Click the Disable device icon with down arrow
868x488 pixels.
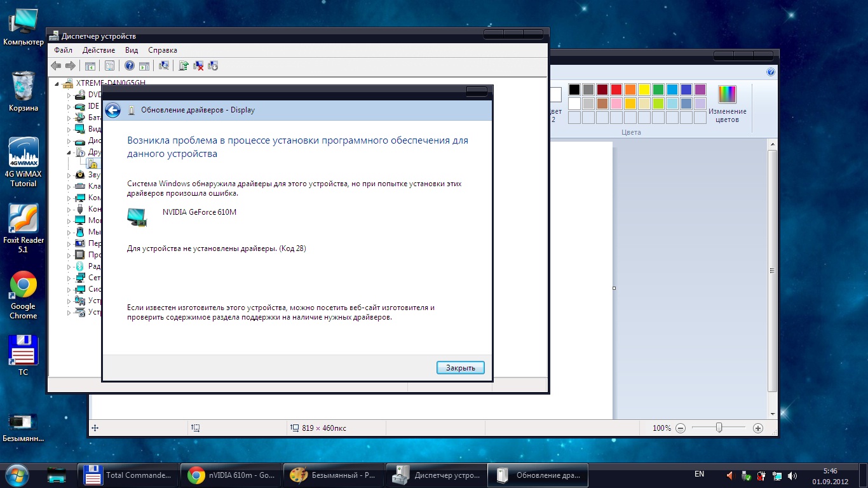(x=213, y=65)
